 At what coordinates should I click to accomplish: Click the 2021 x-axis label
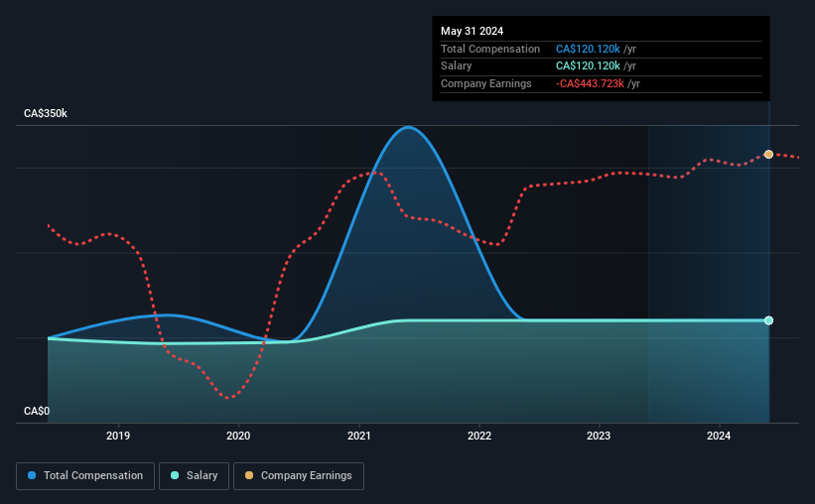point(358,436)
